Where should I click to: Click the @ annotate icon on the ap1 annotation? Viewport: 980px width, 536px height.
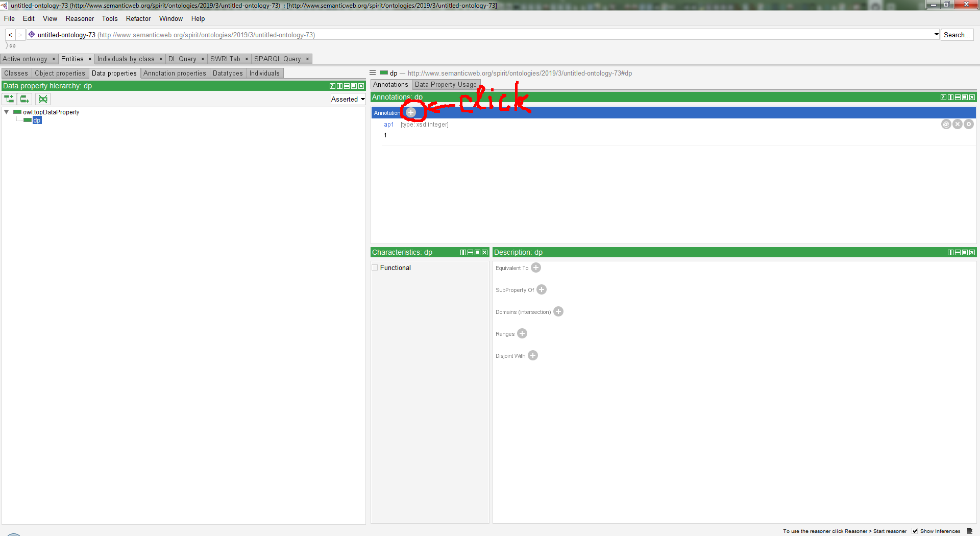[946, 124]
